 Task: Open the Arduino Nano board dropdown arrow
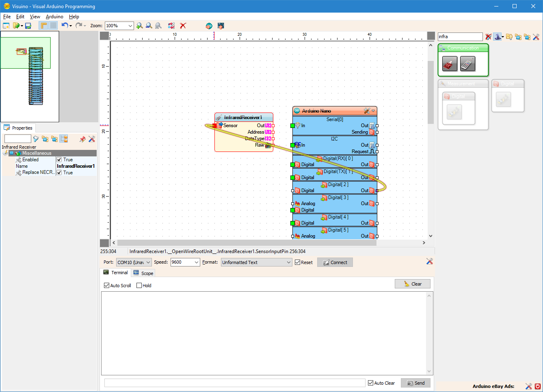coord(373,111)
